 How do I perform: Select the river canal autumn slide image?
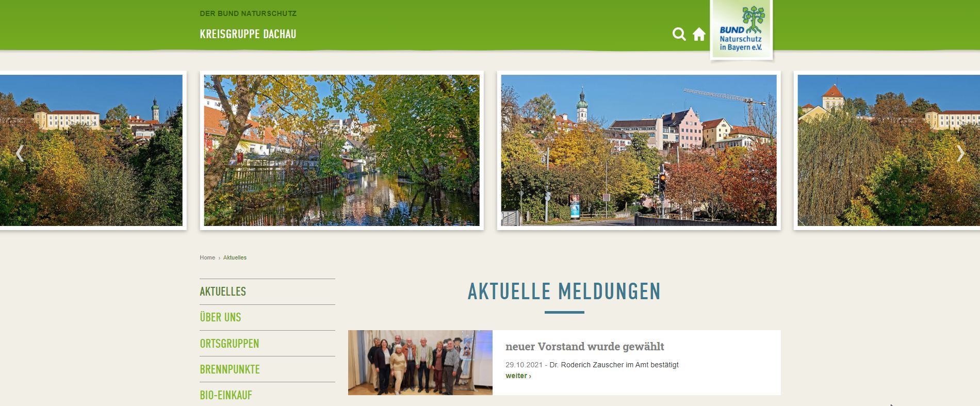(341, 150)
